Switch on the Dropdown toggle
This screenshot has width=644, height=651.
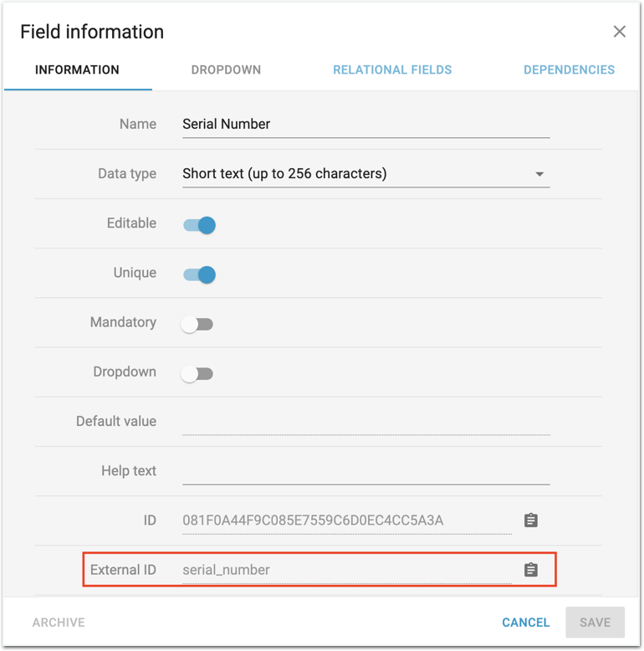point(197,373)
